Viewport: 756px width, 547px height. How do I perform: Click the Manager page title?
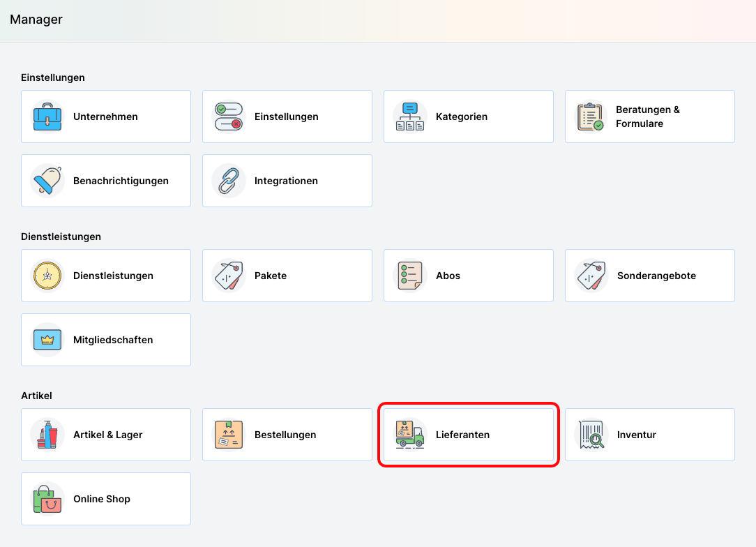tap(36, 20)
